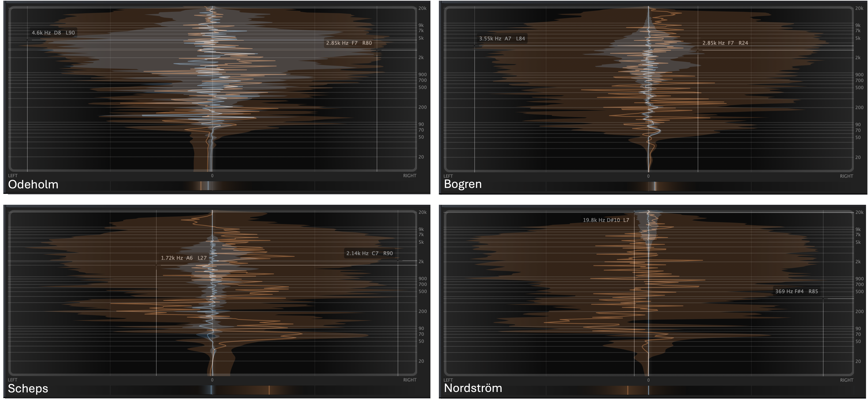868x404 pixels.
Task: Click the RIGHT axis label in Odeholm panel
Action: pos(410,175)
